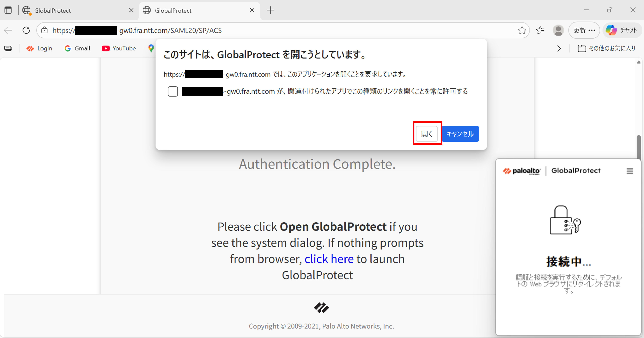Add a new browser tab

(x=270, y=10)
